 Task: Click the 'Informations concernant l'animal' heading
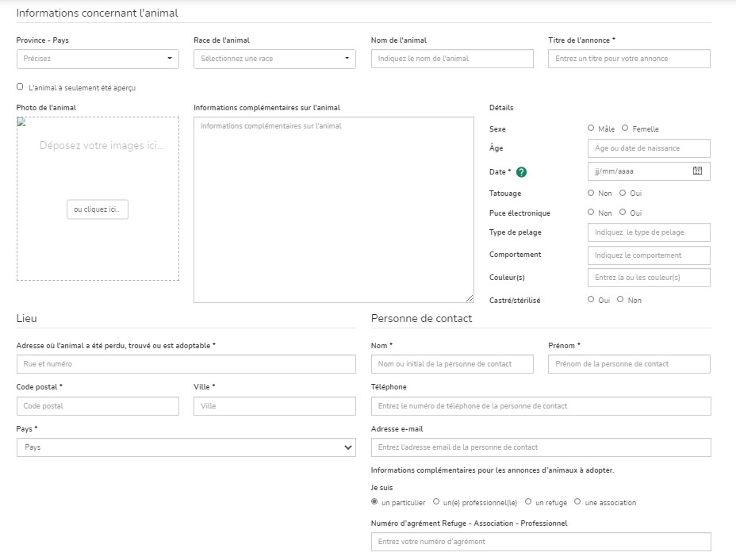pyautogui.click(x=98, y=13)
